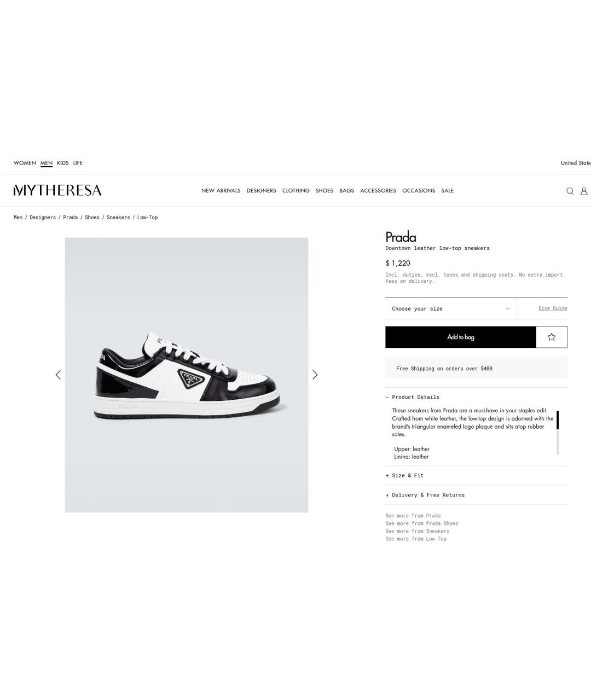This screenshot has width=591, height=700.
Task: Open the Choose your size dropdown
Action: point(451,308)
